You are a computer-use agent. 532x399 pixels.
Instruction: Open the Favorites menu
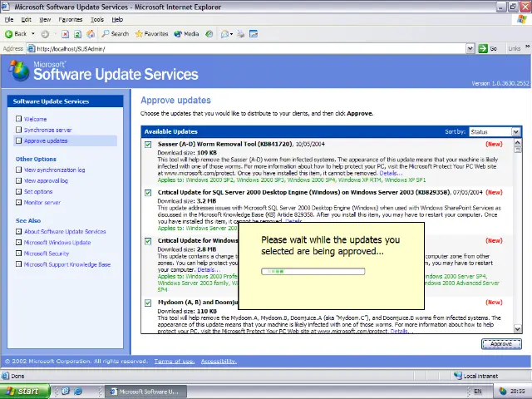coord(70,20)
